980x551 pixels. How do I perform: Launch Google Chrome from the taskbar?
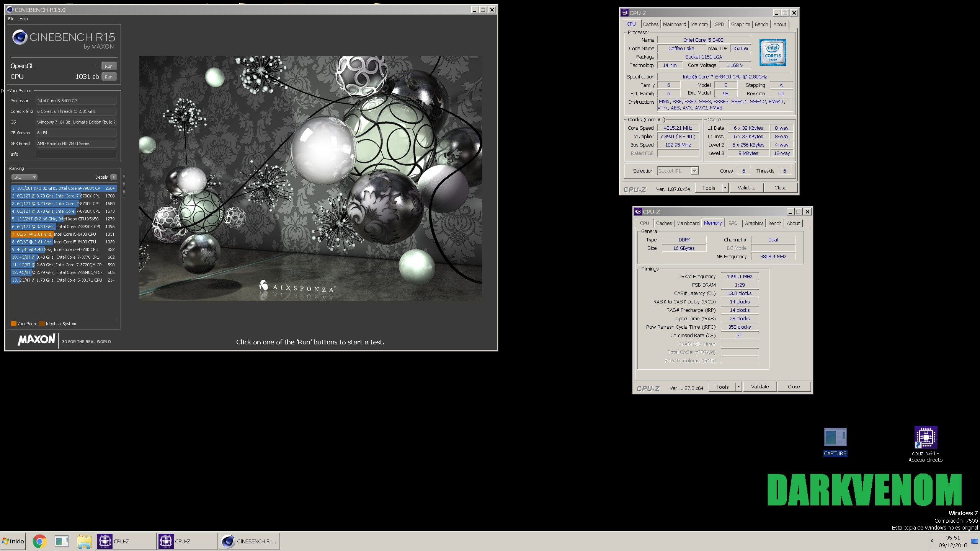39,541
